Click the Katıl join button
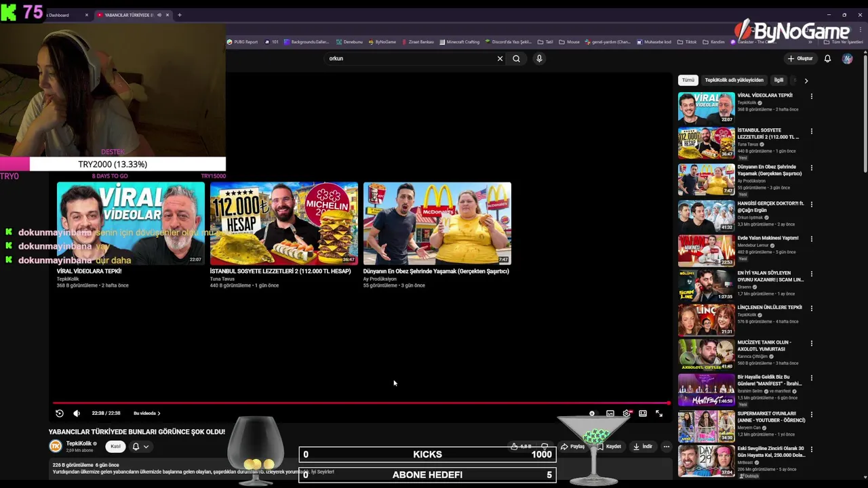Image resolution: width=868 pixels, height=488 pixels. click(116, 447)
